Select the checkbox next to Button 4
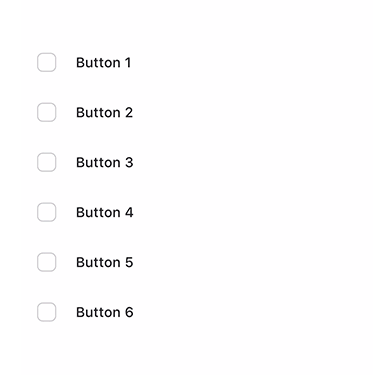Viewport: 375px width, 375px height. coord(46,212)
